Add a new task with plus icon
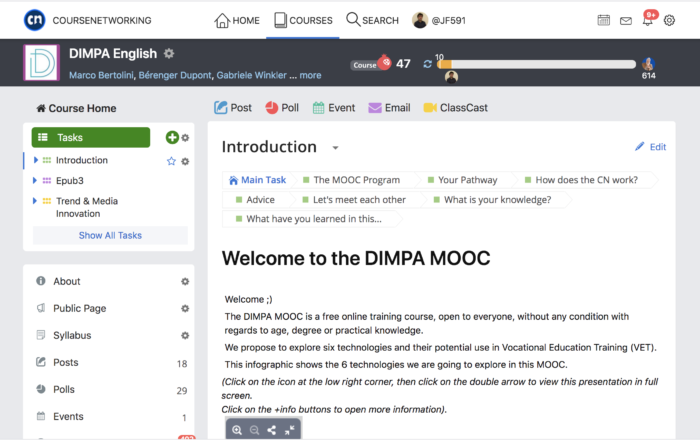This screenshot has width=700, height=441. click(x=172, y=137)
